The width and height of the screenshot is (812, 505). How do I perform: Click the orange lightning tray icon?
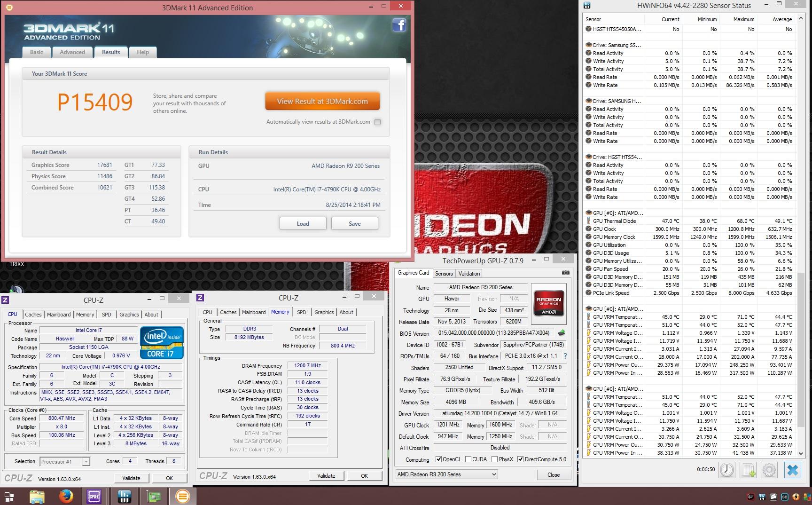pyautogui.click(x=796, y=497)
